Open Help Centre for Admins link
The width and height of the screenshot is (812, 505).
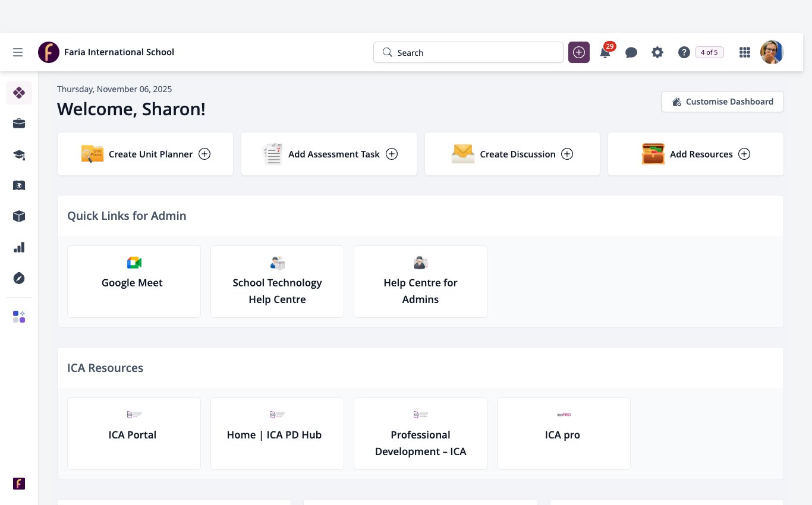420,282
